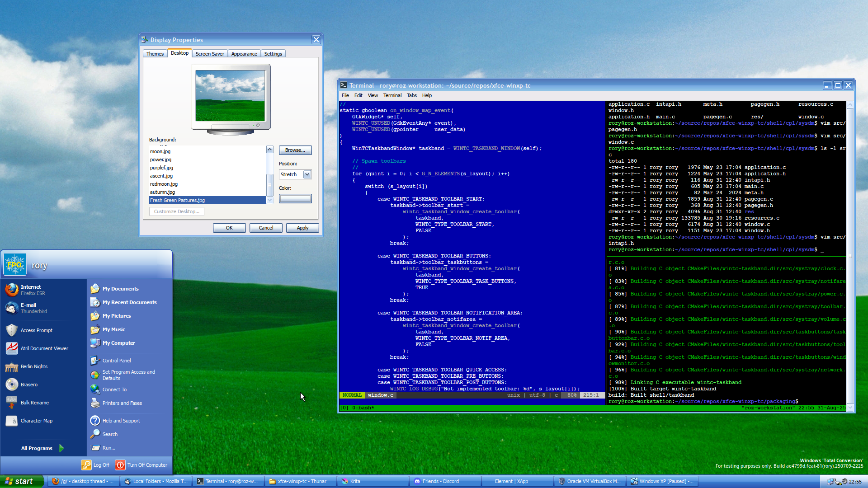Click the start button

[22, 481]
